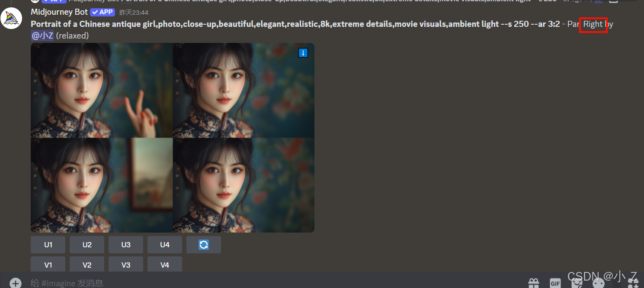Open the bottom-left portrait with window frame
644x288 pixels.
[x=102, y=185]
